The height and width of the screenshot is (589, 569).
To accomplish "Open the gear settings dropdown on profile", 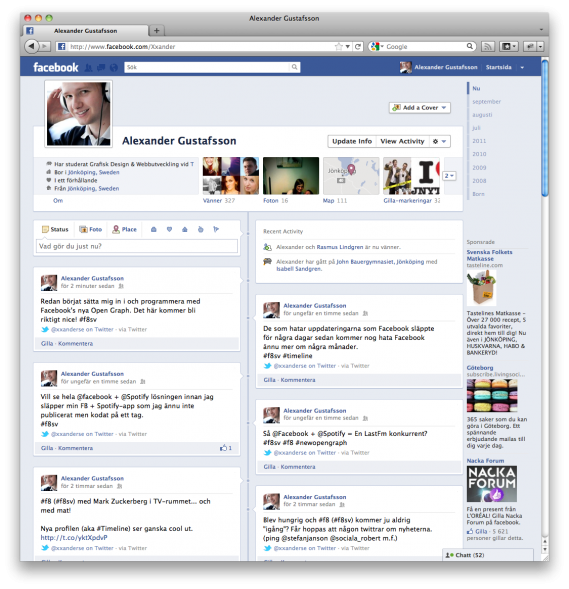I will point(439,141).
